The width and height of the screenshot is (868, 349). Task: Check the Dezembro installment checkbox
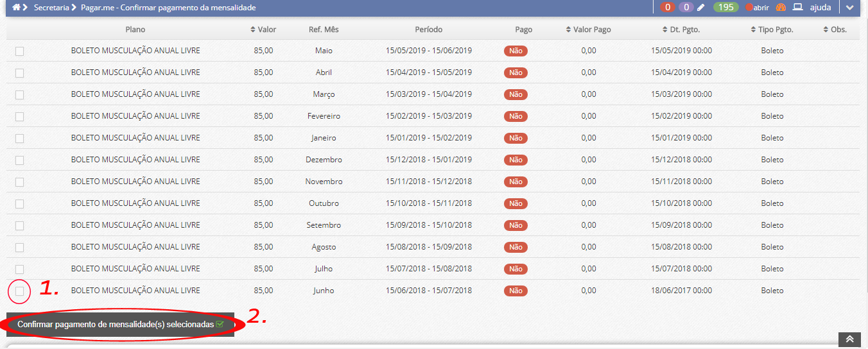pyautogui.click(x=19, y=160)
